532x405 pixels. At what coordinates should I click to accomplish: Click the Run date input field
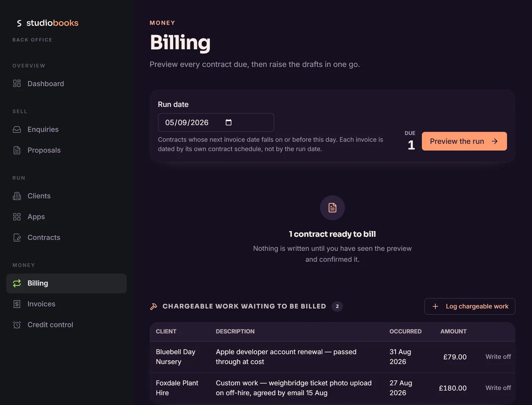tap(216, 122)
